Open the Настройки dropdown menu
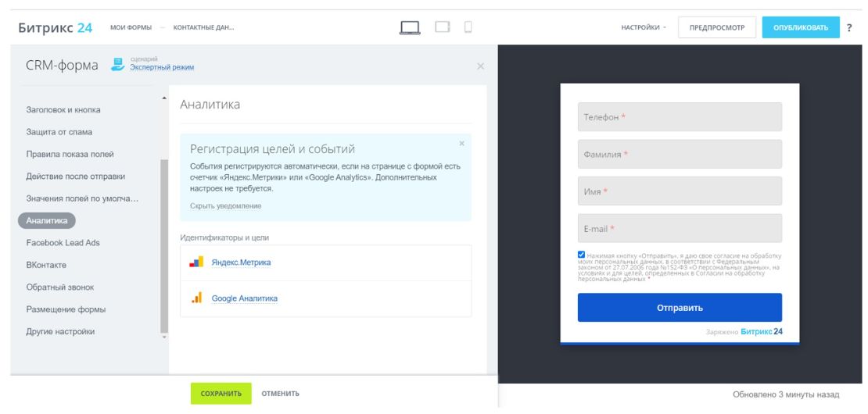The image size is (868, 414). (644, 27)
